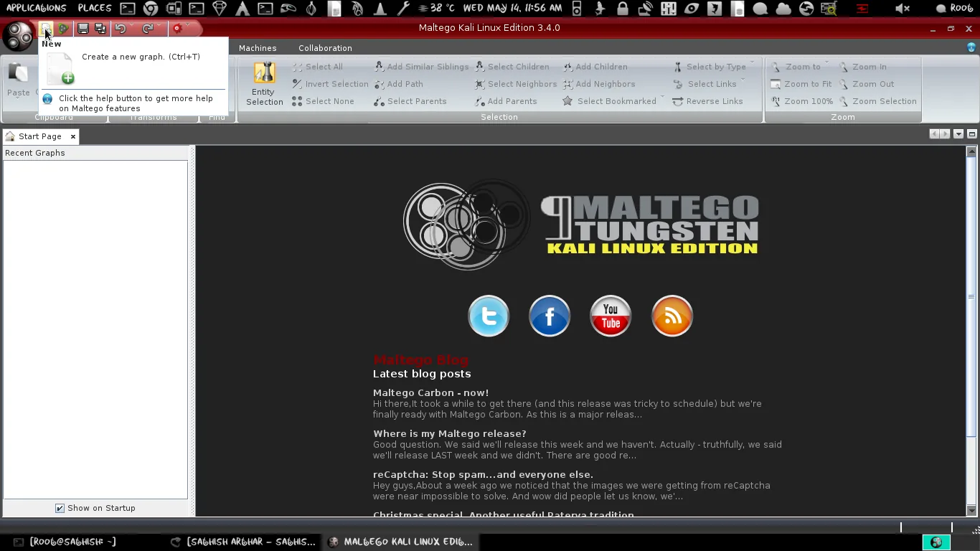This screenshot has width=980, height=551.
Task: Close the Start Page tab
Action: click(x=73, y=136)
